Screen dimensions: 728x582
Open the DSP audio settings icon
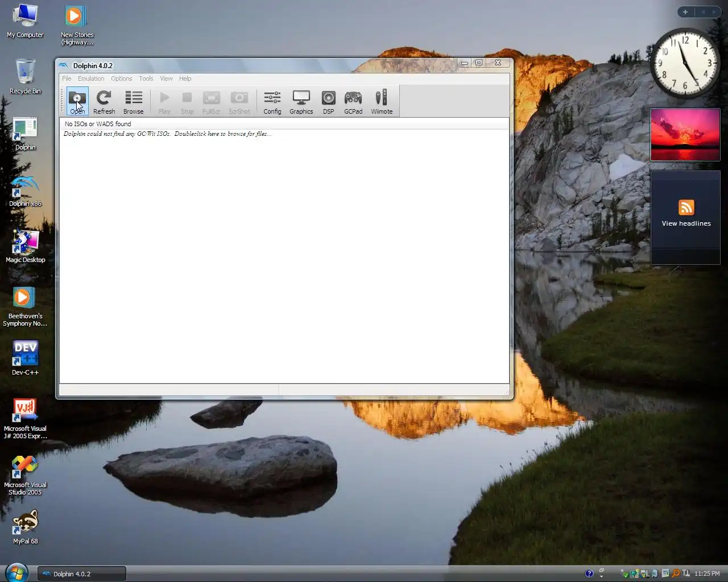pos(329,101)
